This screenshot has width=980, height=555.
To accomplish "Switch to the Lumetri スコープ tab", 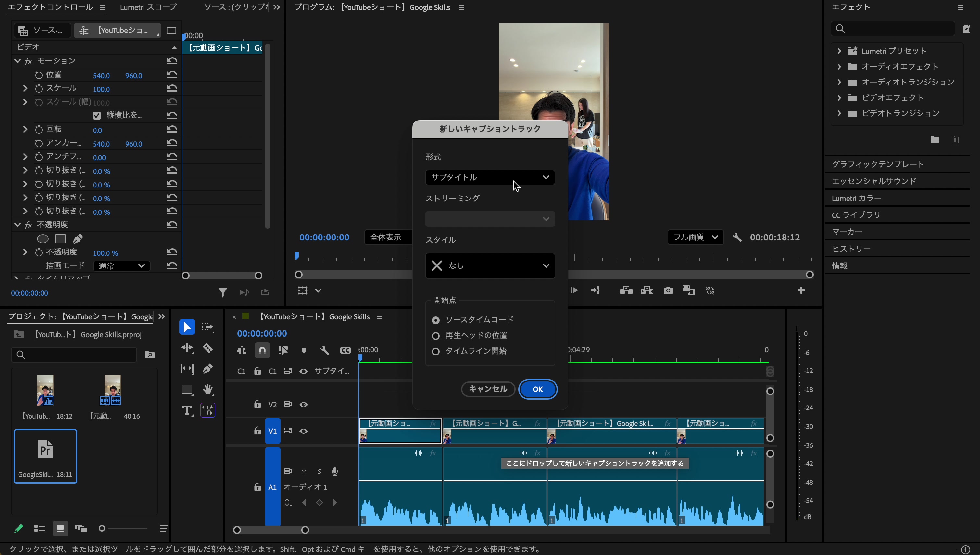I will 148,7.
